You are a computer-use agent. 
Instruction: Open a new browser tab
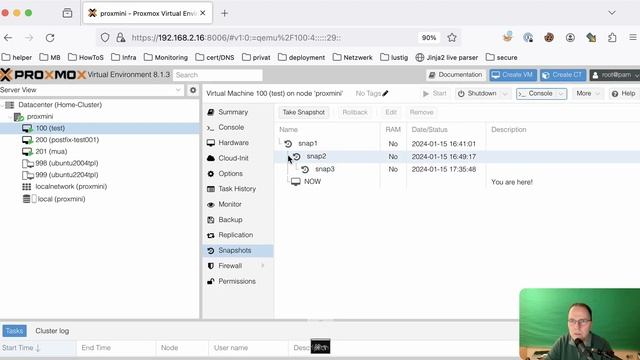[224, 13]
